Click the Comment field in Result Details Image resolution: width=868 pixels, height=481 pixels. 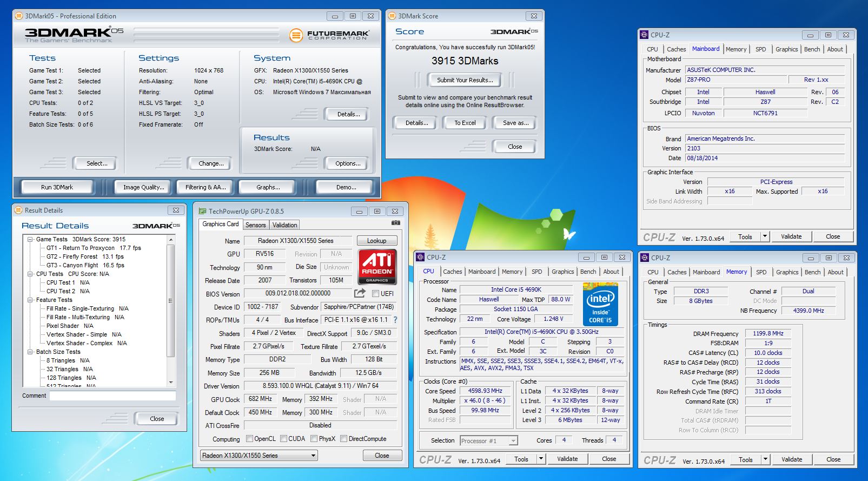point(112,396)
